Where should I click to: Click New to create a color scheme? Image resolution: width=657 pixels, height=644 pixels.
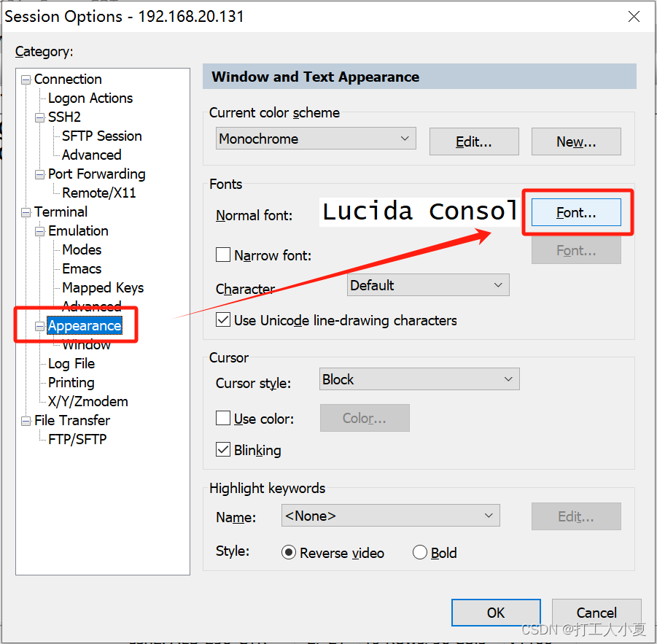coord(576,141)
